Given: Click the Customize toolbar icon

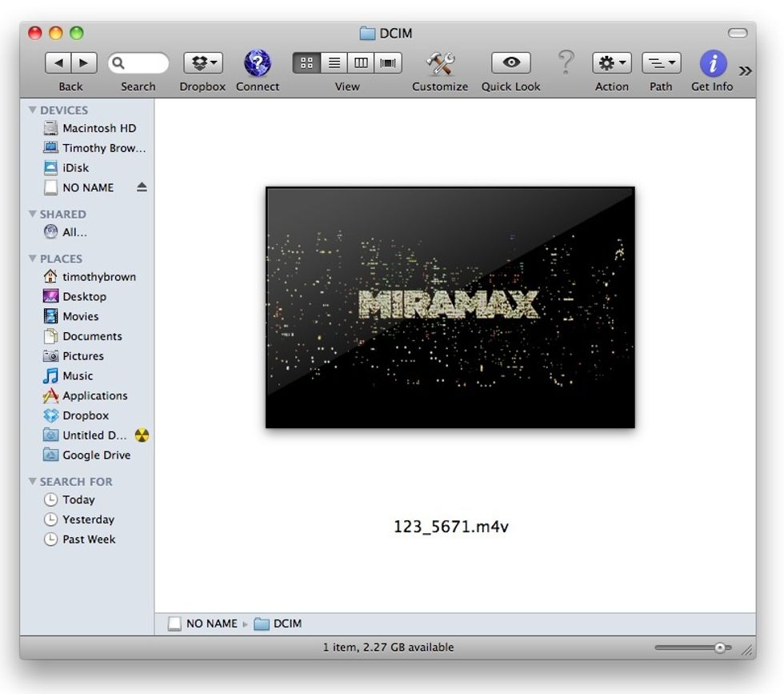Looking at the screenshot, I should tap(439, 62).
